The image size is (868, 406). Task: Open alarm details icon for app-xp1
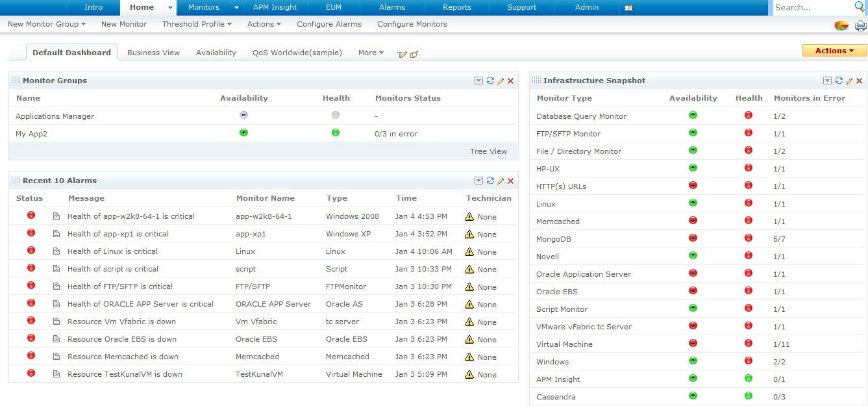coord(56,234)
